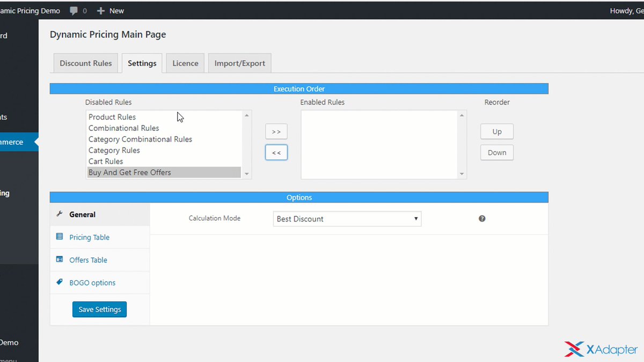Viewport: 644px width, 362px height.
Task: Select the Settings tab
Action: 142,63
